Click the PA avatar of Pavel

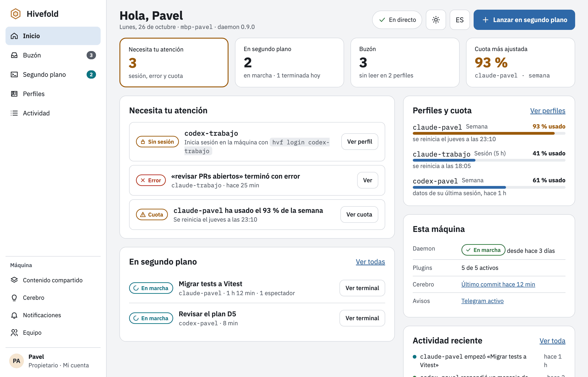tap(16, 361)
